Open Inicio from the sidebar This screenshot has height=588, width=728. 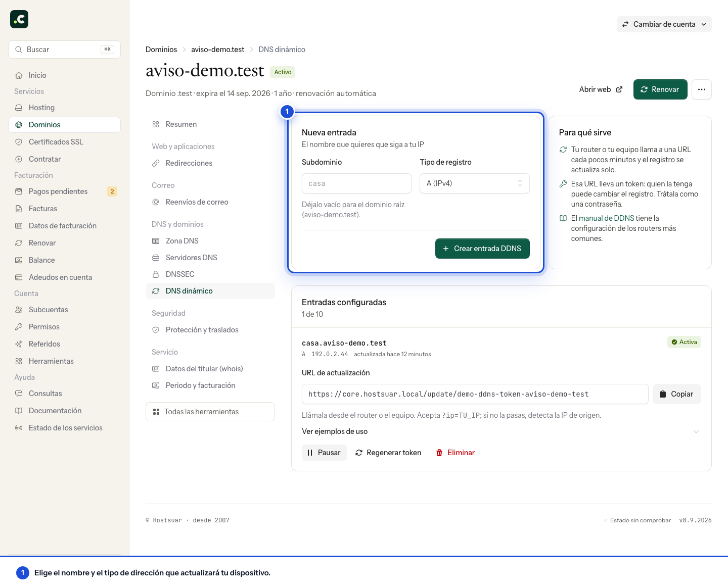click(64, 75)
